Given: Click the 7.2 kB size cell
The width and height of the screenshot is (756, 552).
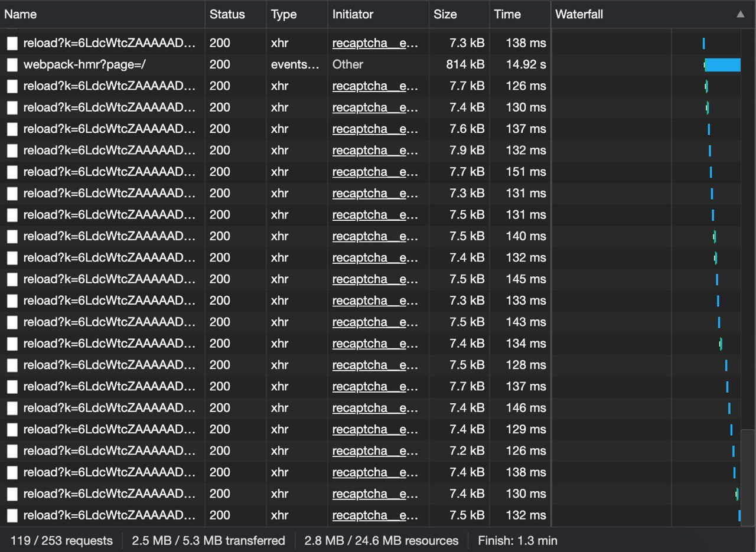Looking at the screenshot, I should tap(467, 450).
